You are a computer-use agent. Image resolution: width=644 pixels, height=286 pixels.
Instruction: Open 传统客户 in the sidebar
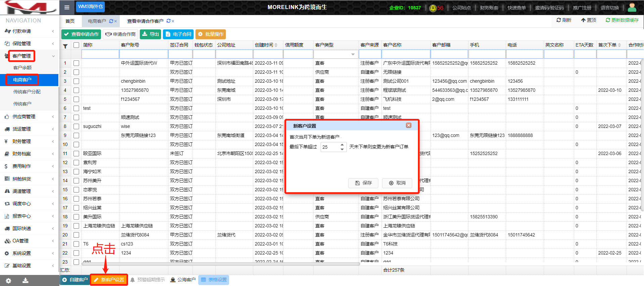coord(22,104)
